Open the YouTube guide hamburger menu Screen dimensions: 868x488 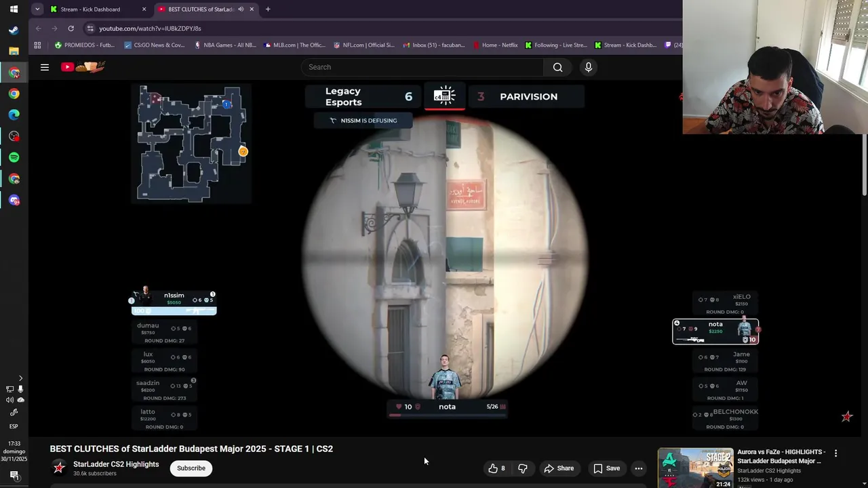[x=45, y=67]
